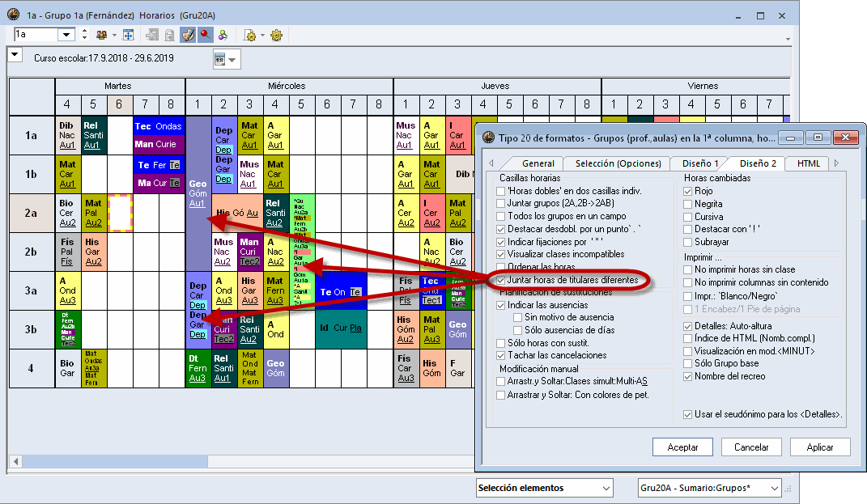Select Bio Gar cell in row 4

[67, 368]
